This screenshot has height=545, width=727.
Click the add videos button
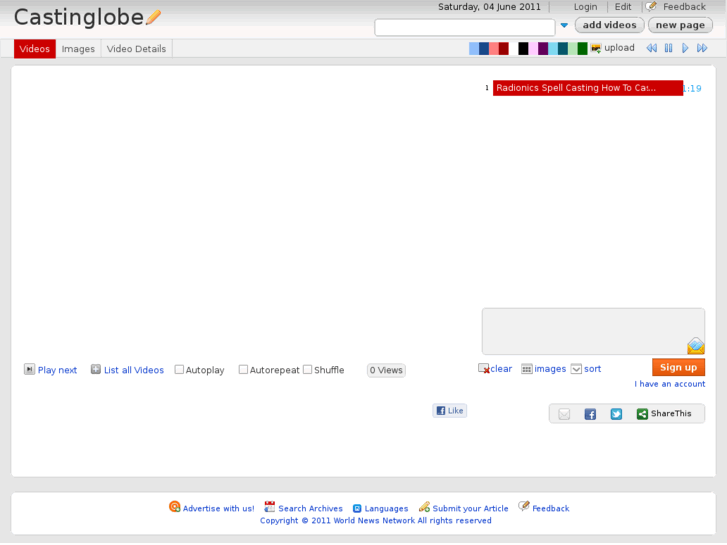(609, 25)
